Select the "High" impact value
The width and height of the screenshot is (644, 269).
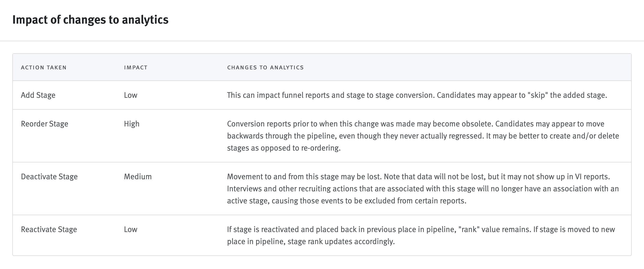pyautogui.click(x=131, y=124)
